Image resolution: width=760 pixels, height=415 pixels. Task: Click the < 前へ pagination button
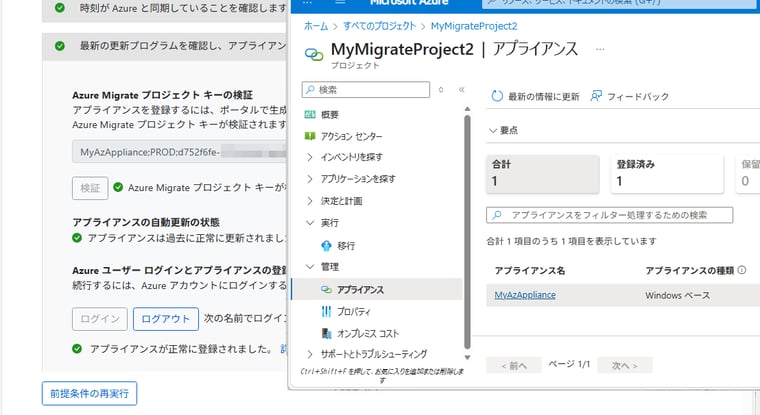click(x=514, y=365)
